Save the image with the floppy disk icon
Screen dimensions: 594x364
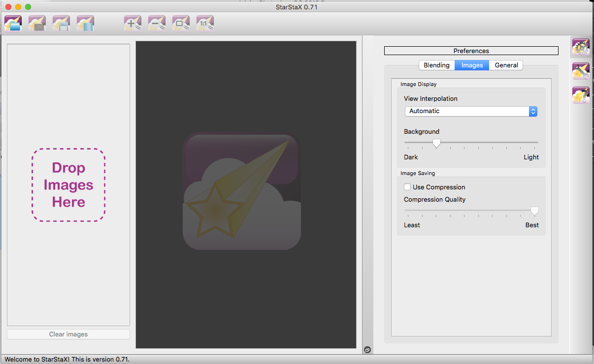coord(61,23)
